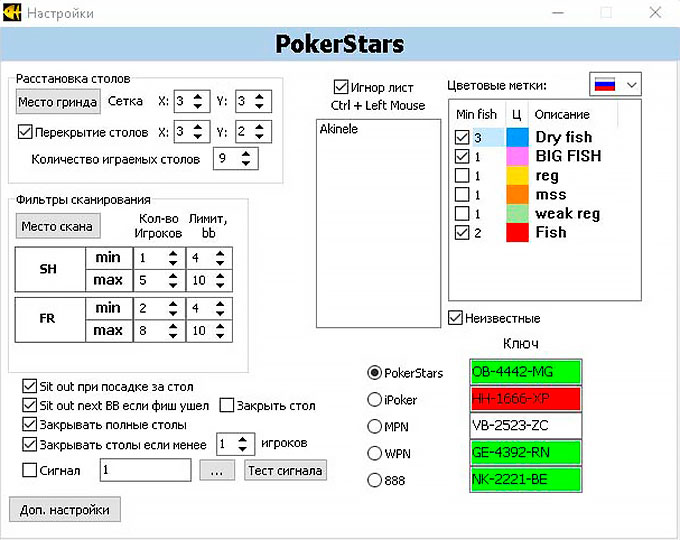Click the fish app icon in title bar
This screenshot has height=540, width=680.
tap(12, 13)
